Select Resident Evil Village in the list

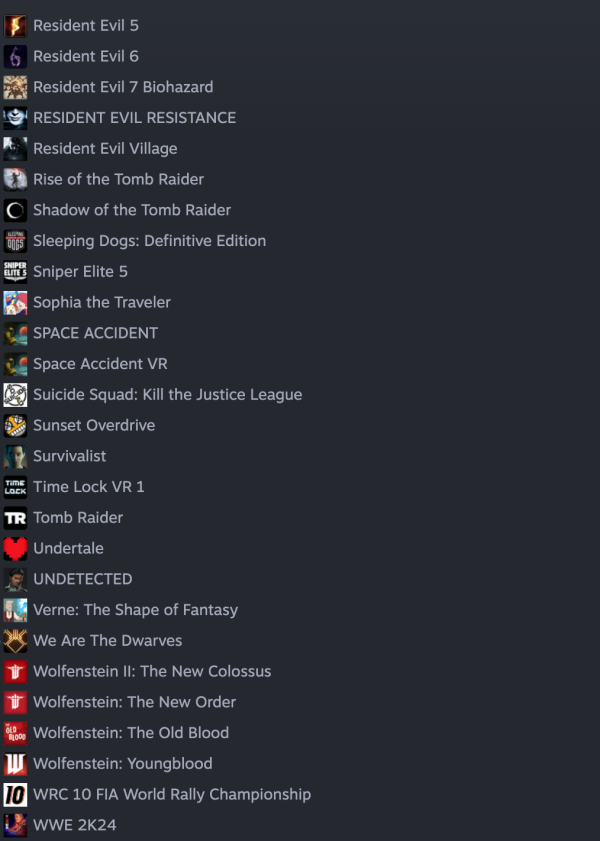pos(105,149)
